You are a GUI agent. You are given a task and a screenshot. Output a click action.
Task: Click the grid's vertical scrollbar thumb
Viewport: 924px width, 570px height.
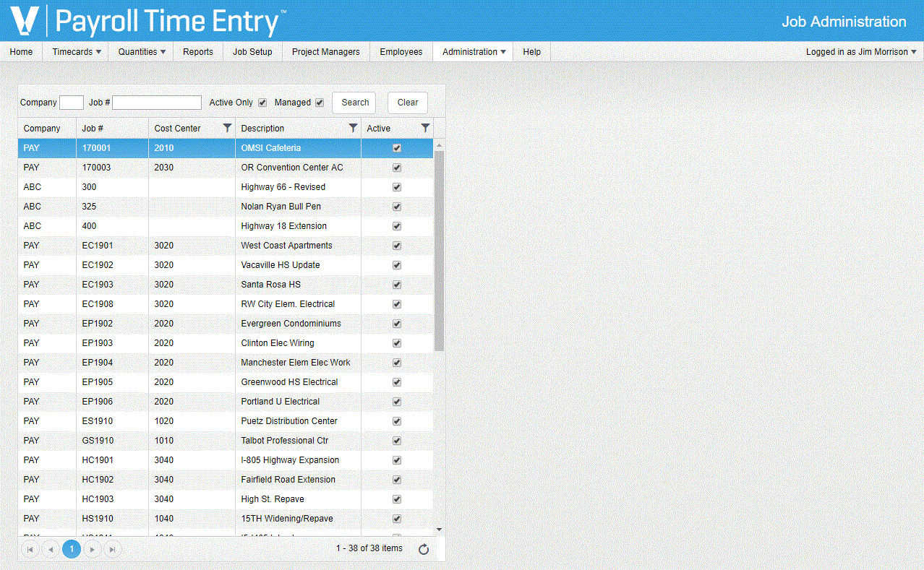(439, 250)
